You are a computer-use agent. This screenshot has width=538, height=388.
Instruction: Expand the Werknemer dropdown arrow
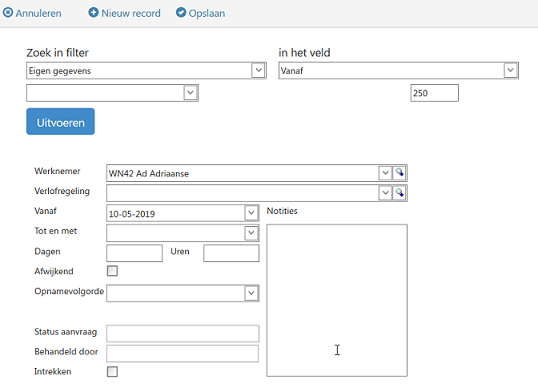385,173
